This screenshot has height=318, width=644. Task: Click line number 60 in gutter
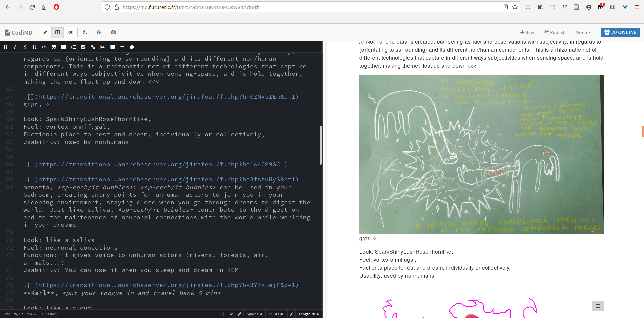pos(9,119)
